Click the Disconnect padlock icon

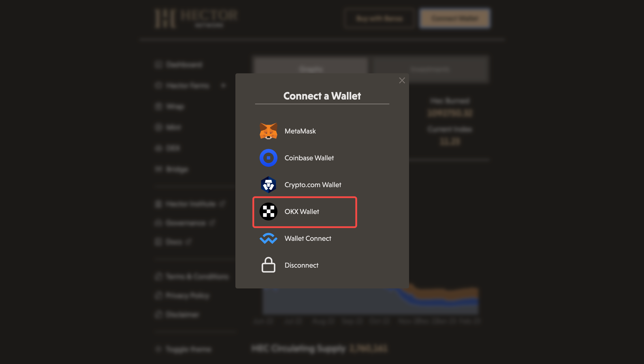coord(268,265)
